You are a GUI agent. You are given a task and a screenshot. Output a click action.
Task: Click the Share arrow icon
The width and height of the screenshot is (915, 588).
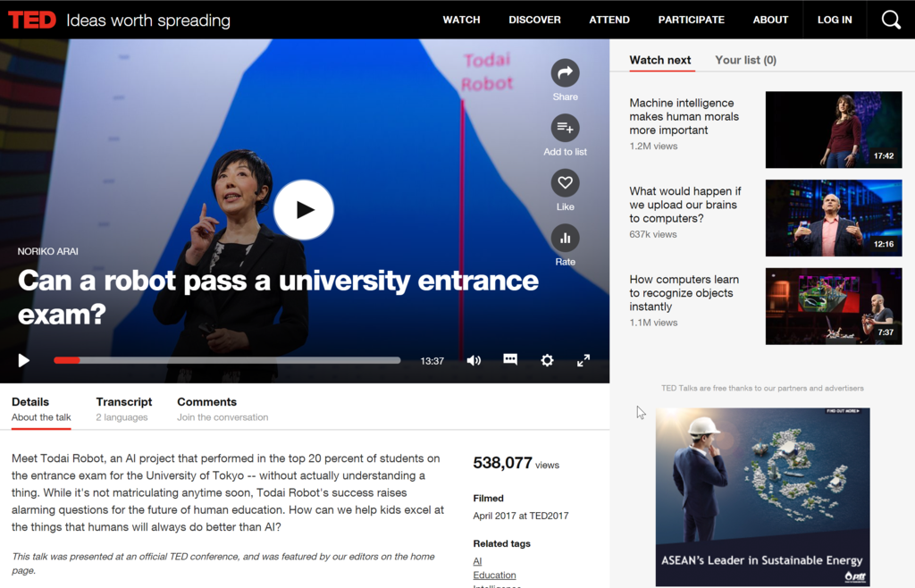coord(565,73)
